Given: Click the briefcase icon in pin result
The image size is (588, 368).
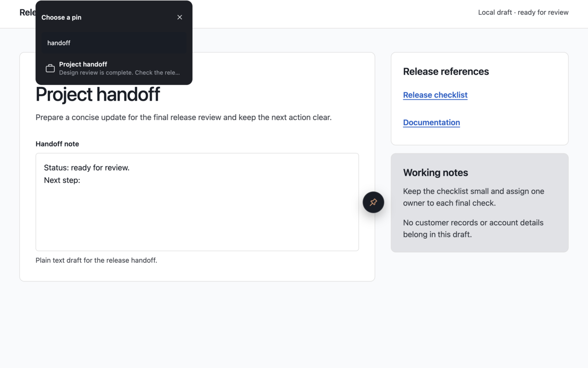Looking at the screenshot, I should click(x=51, y=69).
